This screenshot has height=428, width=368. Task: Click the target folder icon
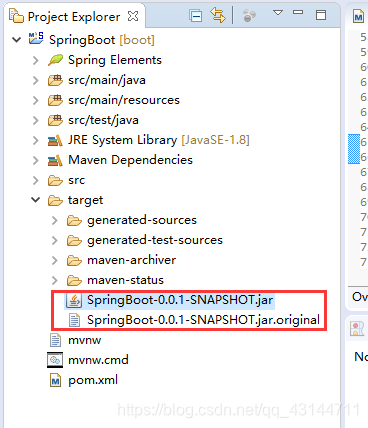click(55, 201)
